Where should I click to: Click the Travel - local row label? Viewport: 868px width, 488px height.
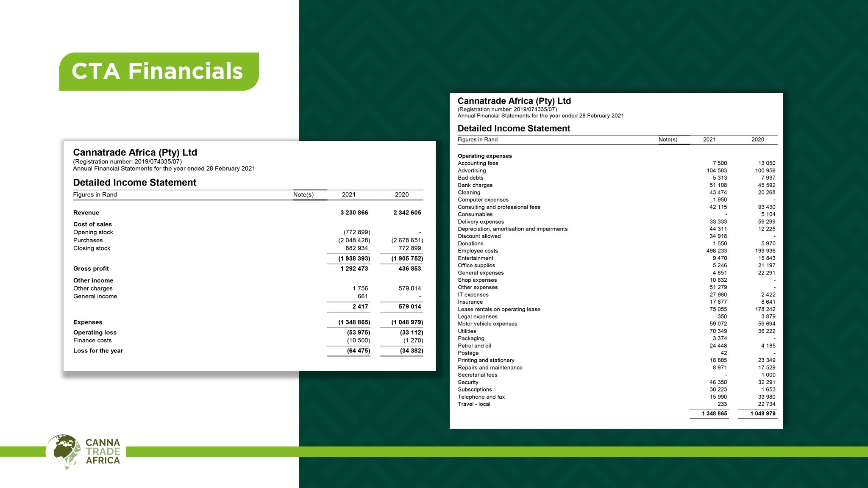click(474, 404)
